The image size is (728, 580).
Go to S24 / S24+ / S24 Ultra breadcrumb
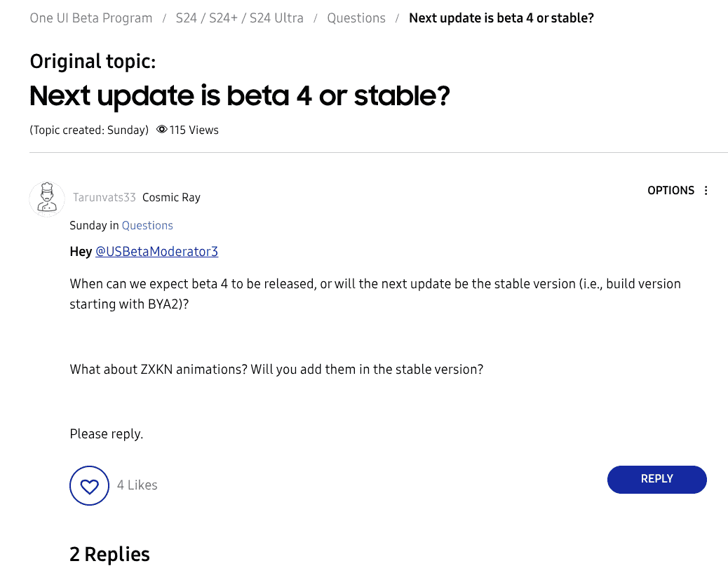point(239,18)
